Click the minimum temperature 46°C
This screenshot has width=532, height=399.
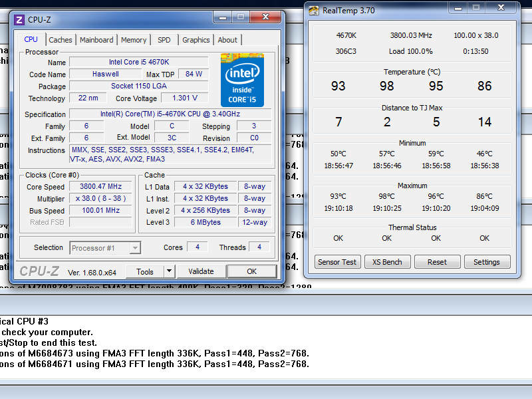point(485,154)
